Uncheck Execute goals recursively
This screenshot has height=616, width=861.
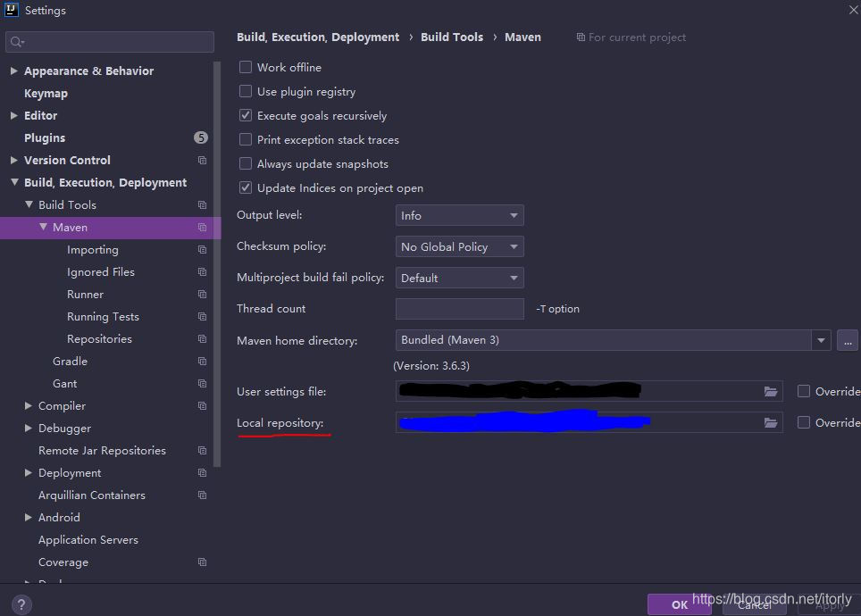246,115
